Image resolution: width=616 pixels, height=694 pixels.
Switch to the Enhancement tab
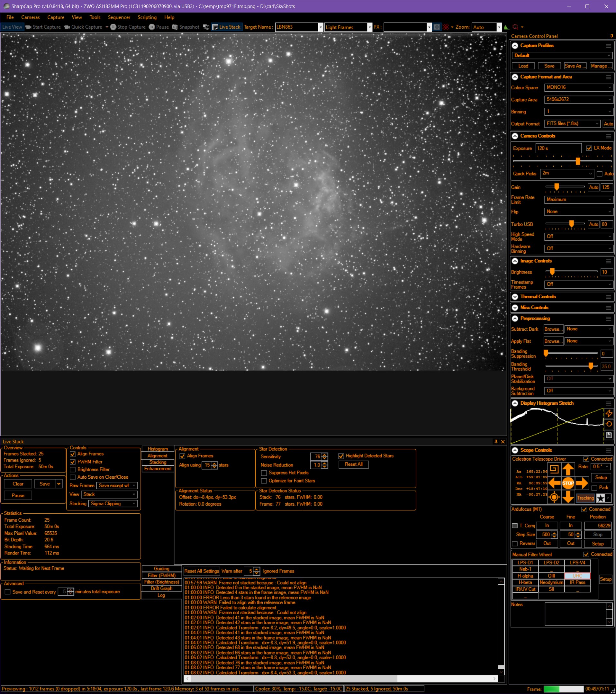pos(158,469)
